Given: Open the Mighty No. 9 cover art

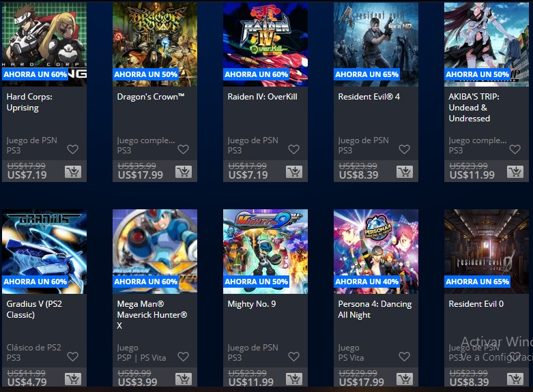Looking at the screenshot, I should tap(265, 252).
